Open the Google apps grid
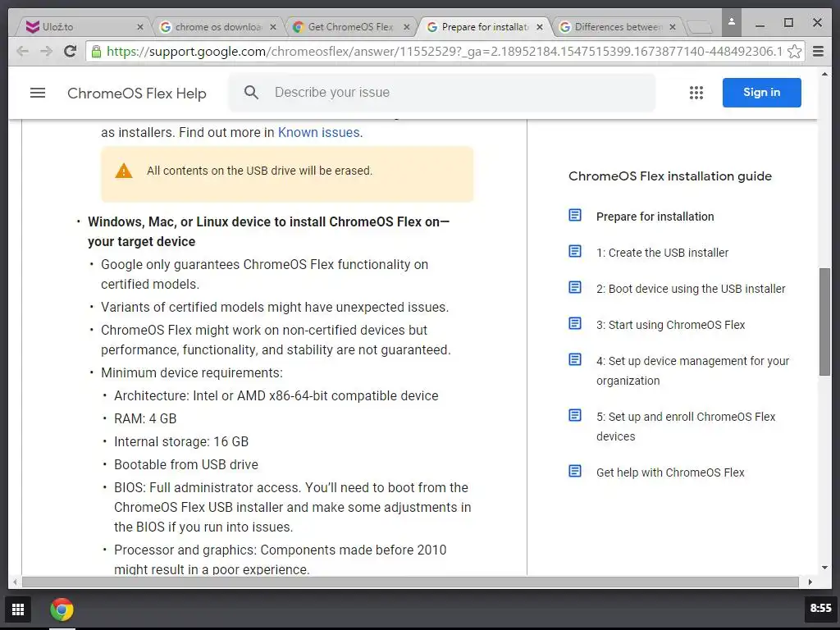This screenshot has height=630, width=840. point(696,93)
